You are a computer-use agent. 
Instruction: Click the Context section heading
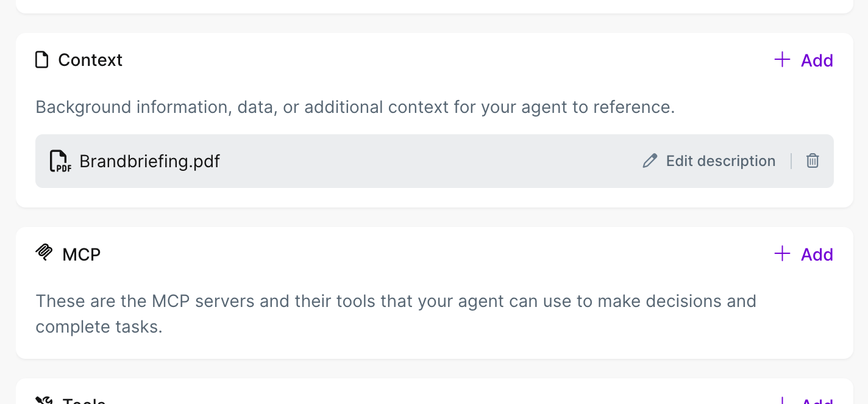pyautogui.click(x=90, y=60)
